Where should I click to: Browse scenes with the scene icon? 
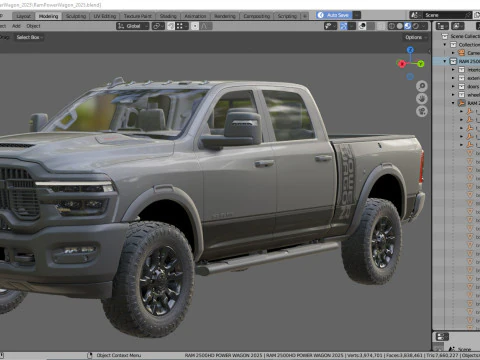416,15
